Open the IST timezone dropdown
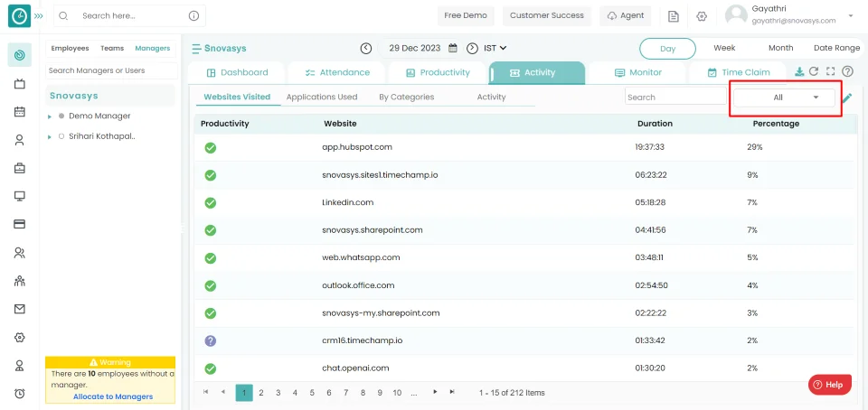The image size is (868, 410). pos(495,48)
